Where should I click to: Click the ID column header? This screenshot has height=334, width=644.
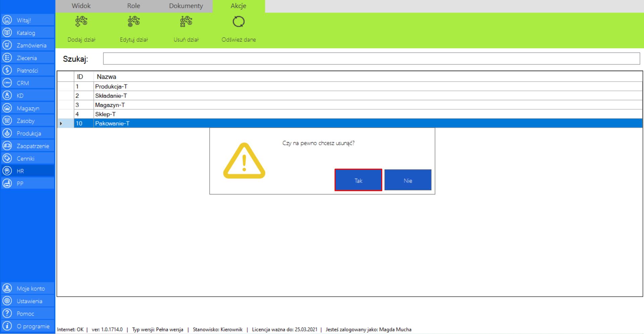tap(84, 77)
